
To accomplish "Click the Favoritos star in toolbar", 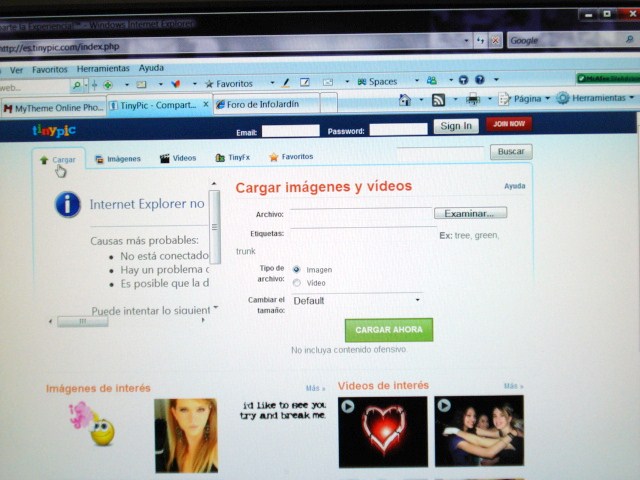I will click(x=209, y=83).
